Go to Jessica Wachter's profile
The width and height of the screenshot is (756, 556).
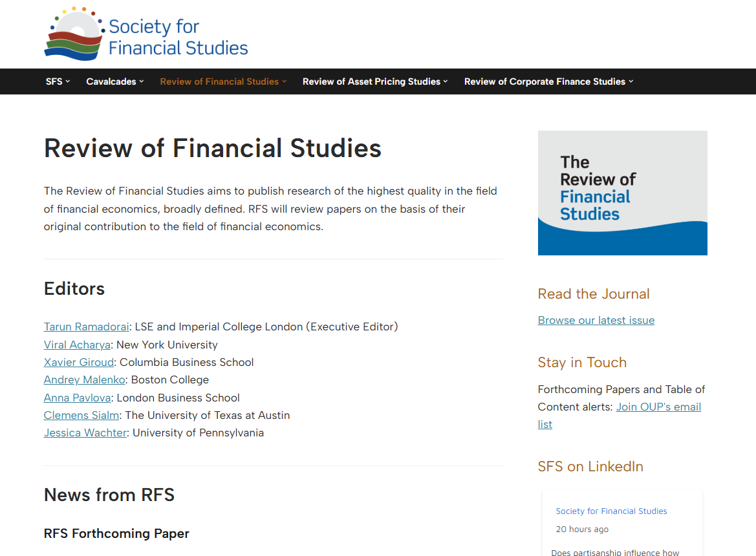pyautogui.click(x=85, y=433)
